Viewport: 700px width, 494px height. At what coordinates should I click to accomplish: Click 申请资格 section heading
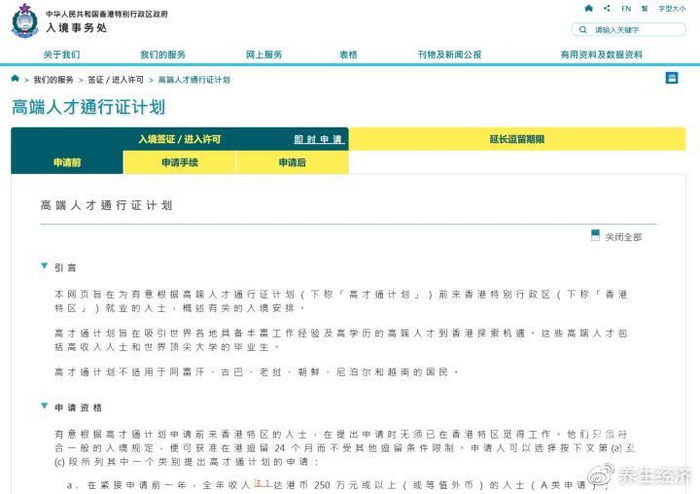tap(78, 407)
